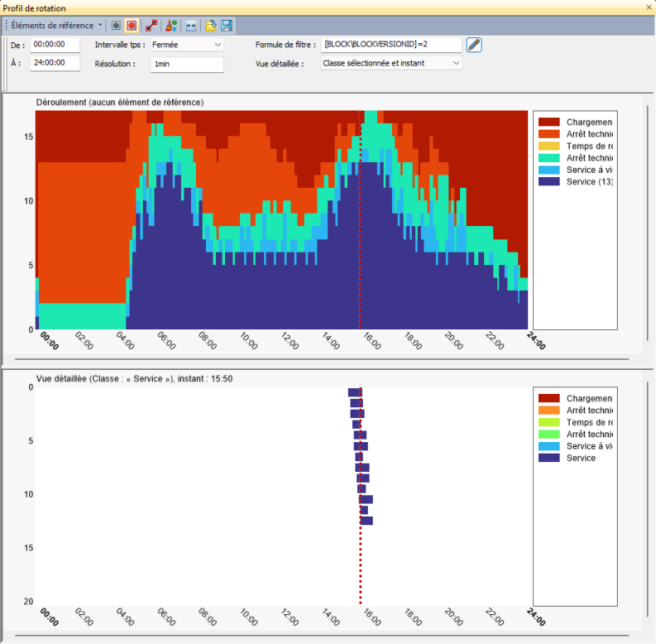The width and height of the screenshot is (656, 644).
Task: Click the colored bars chart toolbar icon
Action: [x=171, y=26]
